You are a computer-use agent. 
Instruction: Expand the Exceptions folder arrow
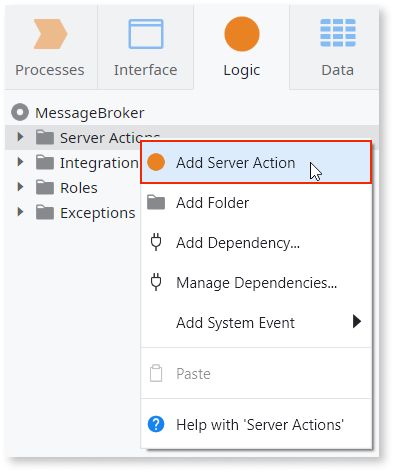pyautogui.click(x=20, y=212)
